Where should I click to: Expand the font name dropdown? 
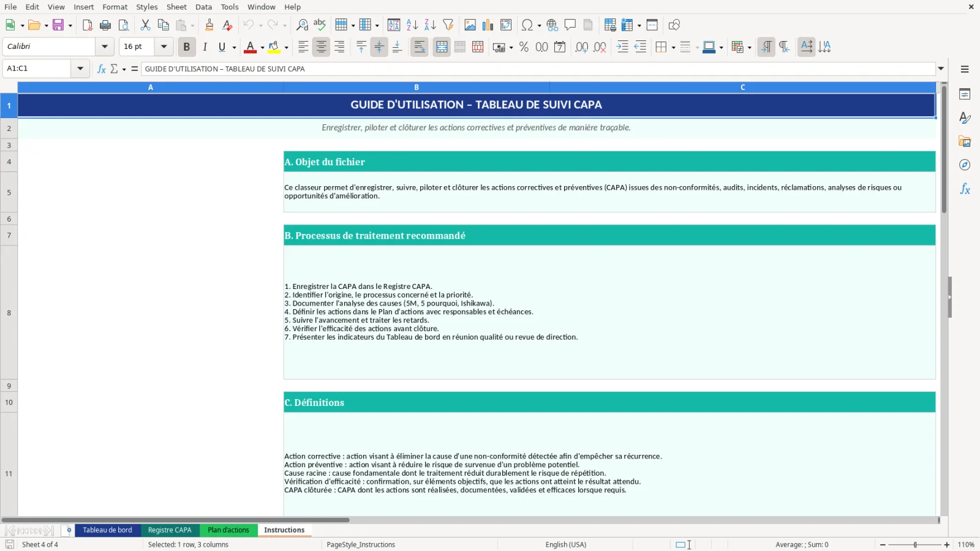(x=105, y=47)
